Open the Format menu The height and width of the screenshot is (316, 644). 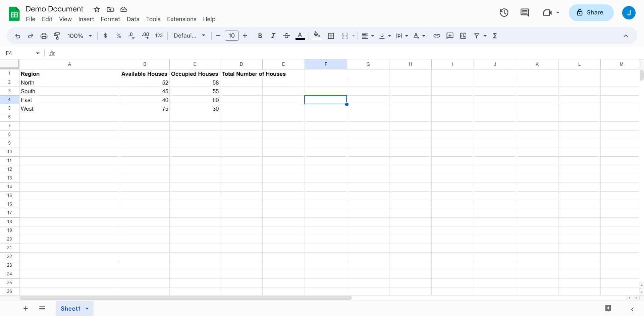coord(110,19)
